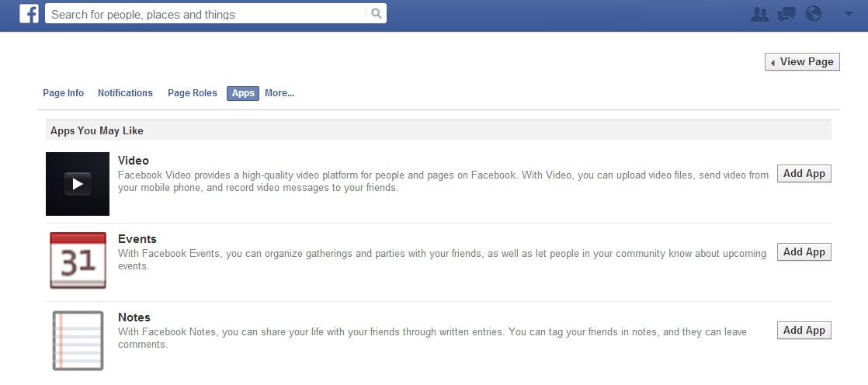868x385 pixels.
Task: Click the Notes notebook icon
Action: (78, 340)
